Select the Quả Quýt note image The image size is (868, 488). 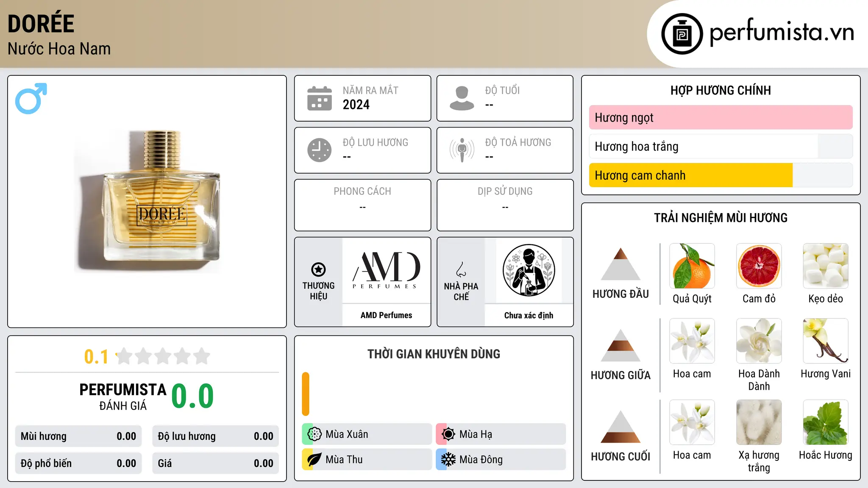[x=692, y=266]
